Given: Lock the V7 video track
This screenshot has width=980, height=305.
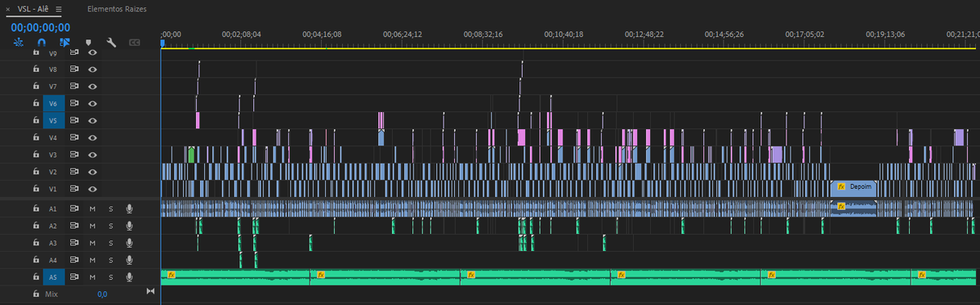Looking at the screenshot, I should click(x=36, y=86).
